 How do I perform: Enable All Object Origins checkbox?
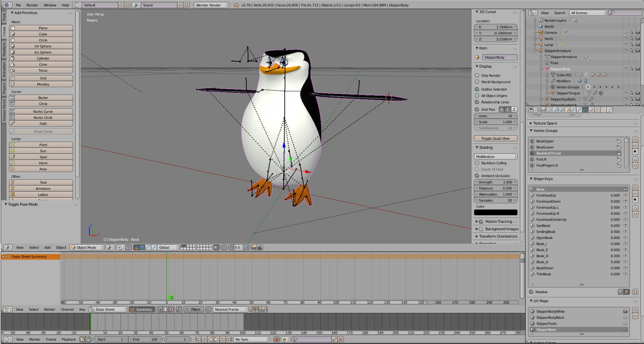point(477,96)
